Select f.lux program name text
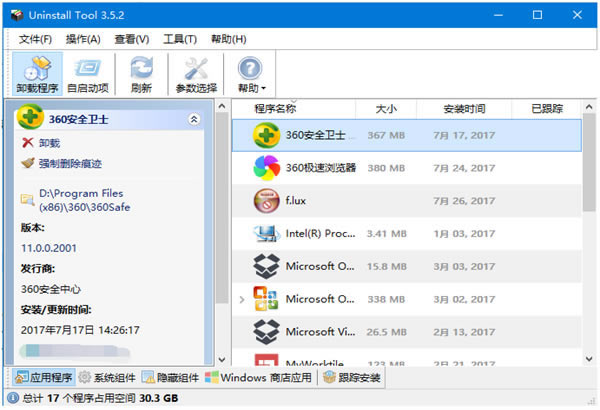The height and width of the screenshot is (410, 600). (x=296, y=201)
